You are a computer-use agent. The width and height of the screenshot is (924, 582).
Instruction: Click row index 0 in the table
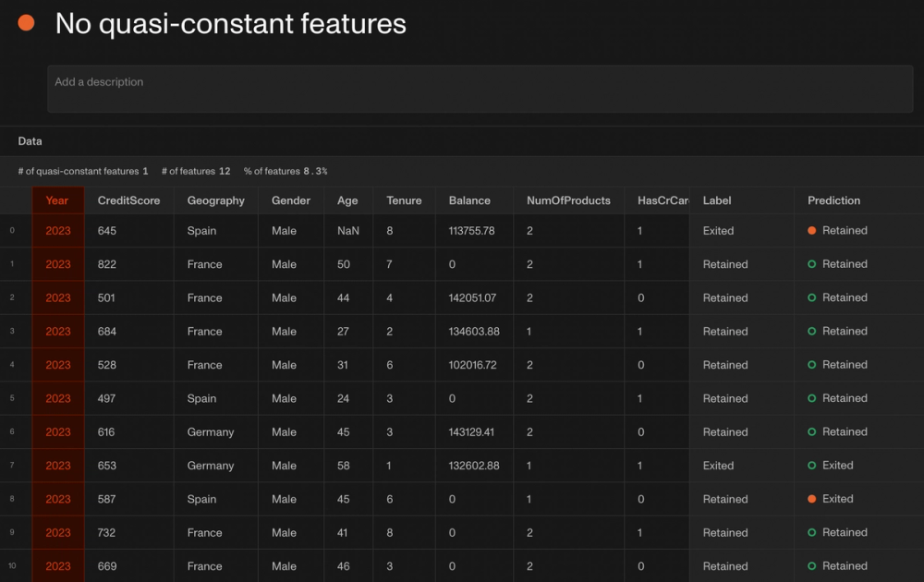click(x=15, y=230)
